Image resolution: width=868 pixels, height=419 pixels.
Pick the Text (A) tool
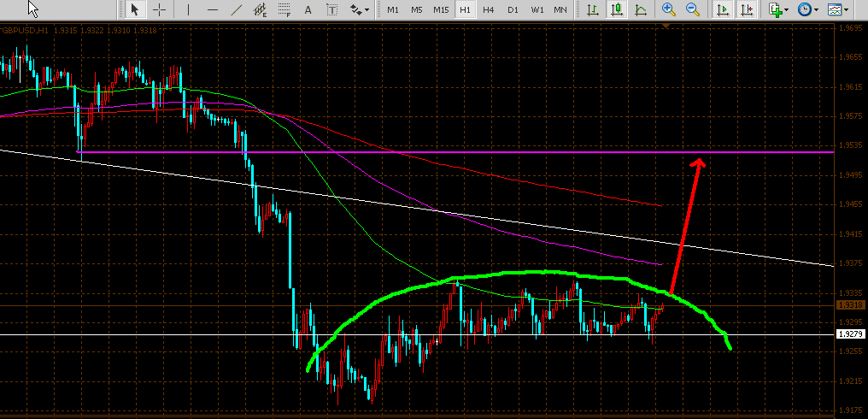pos(308,9)
